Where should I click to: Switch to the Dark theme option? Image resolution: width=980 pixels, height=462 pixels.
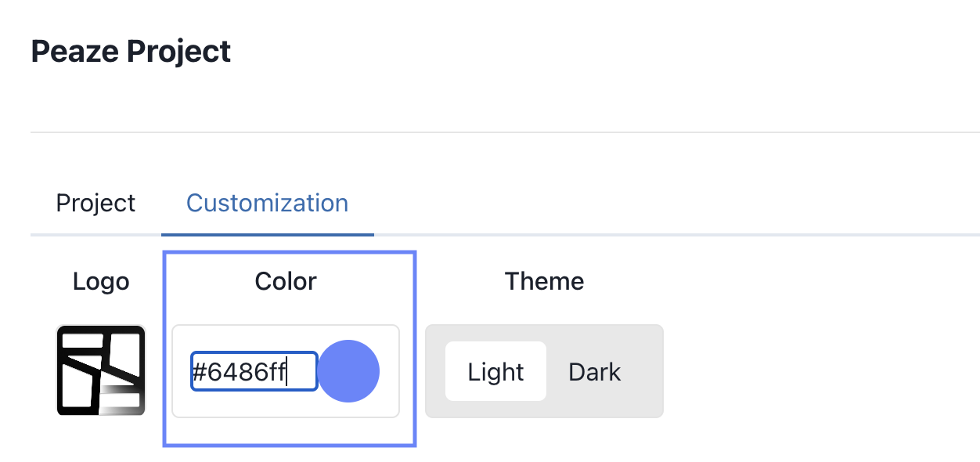[x=594, y=371]
